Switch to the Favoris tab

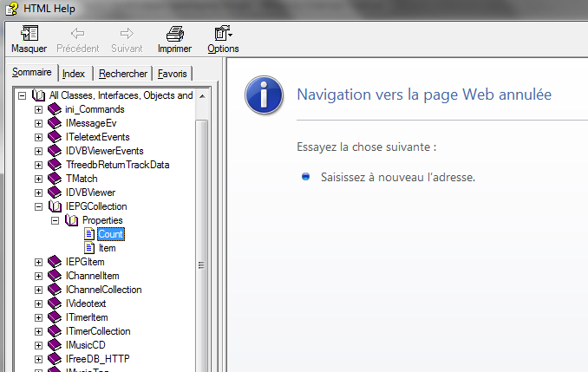172,74
